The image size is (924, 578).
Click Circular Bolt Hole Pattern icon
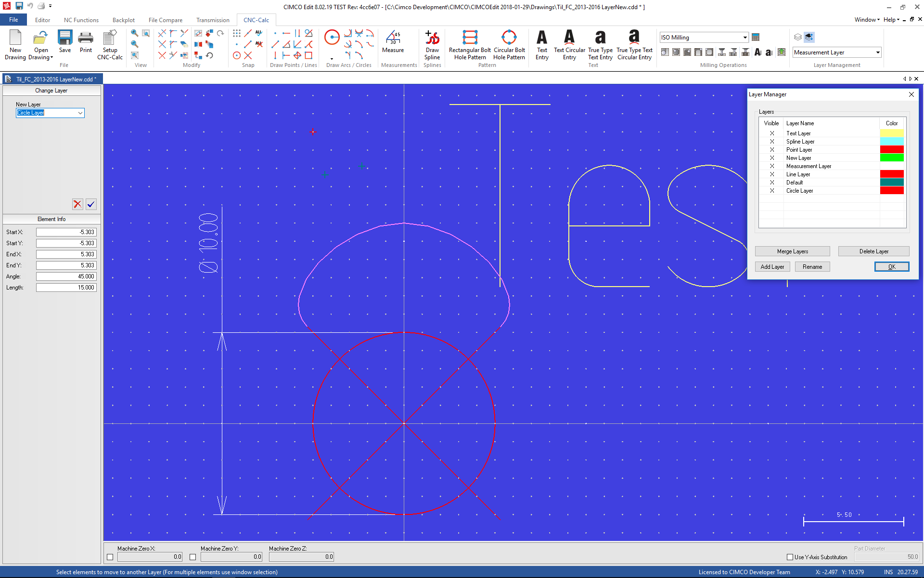pyautogui.click(x=509, y=38)
